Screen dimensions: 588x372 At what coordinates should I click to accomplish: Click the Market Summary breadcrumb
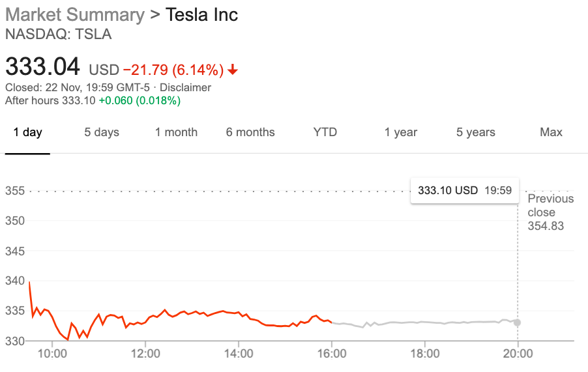coord(74,15)
